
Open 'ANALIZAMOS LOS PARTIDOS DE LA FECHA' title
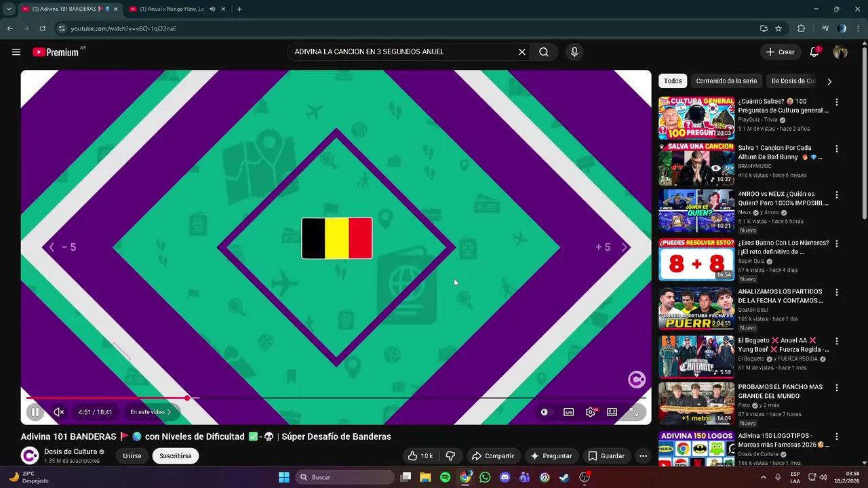[781, 296]
